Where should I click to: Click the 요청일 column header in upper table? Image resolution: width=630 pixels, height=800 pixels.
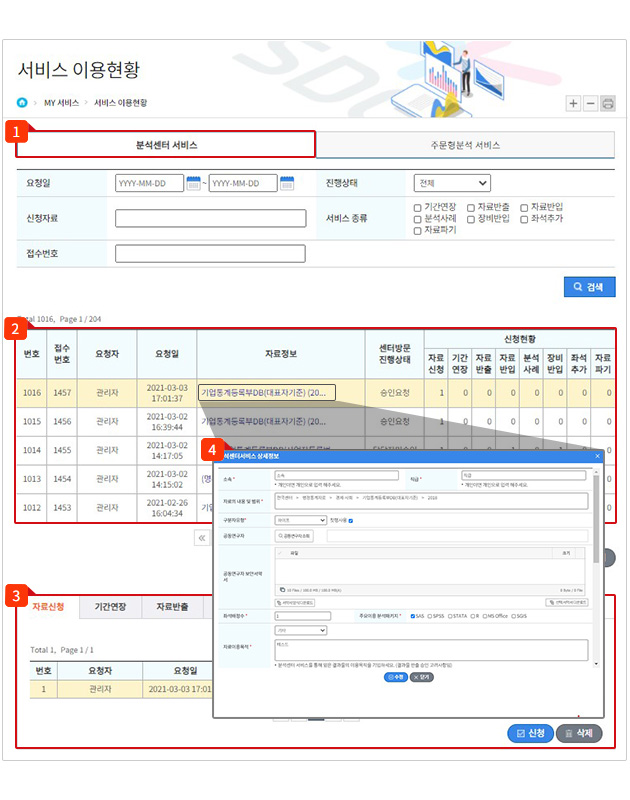click(x=167, y=354)
